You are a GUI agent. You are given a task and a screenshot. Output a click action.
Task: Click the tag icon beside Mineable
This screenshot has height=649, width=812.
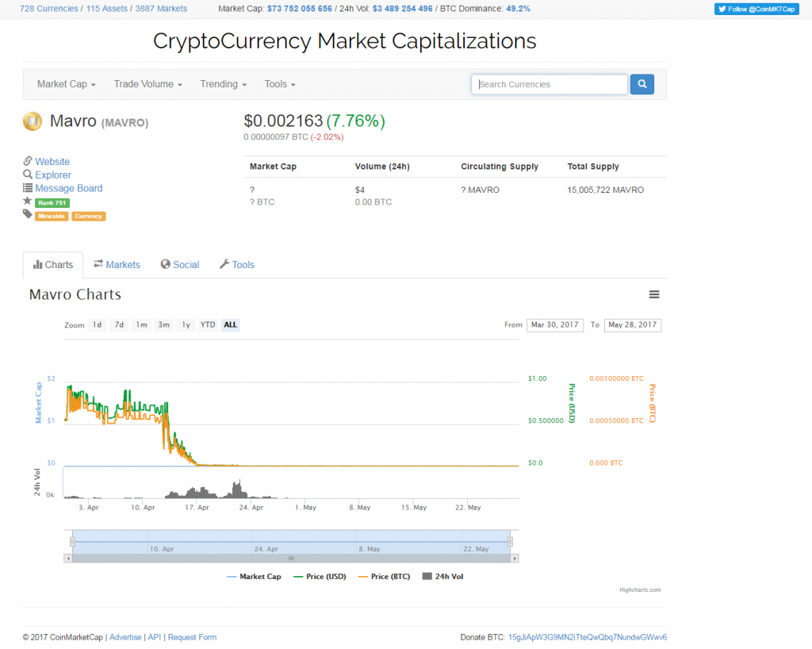coord(28,215)
